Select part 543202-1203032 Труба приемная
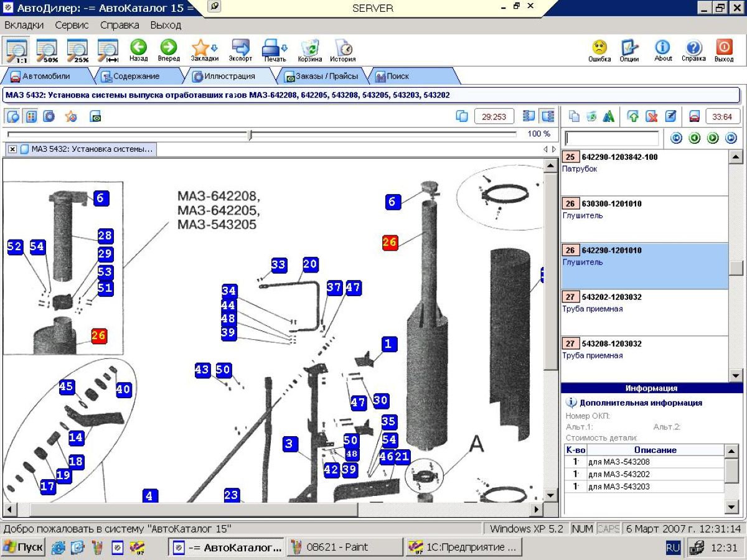 coord(644,313)
